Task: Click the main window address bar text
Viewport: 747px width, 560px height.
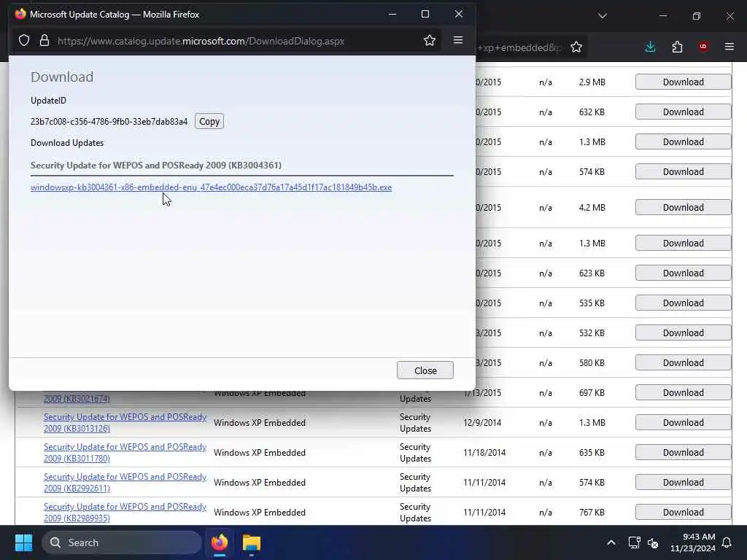Action: [519, 47]
